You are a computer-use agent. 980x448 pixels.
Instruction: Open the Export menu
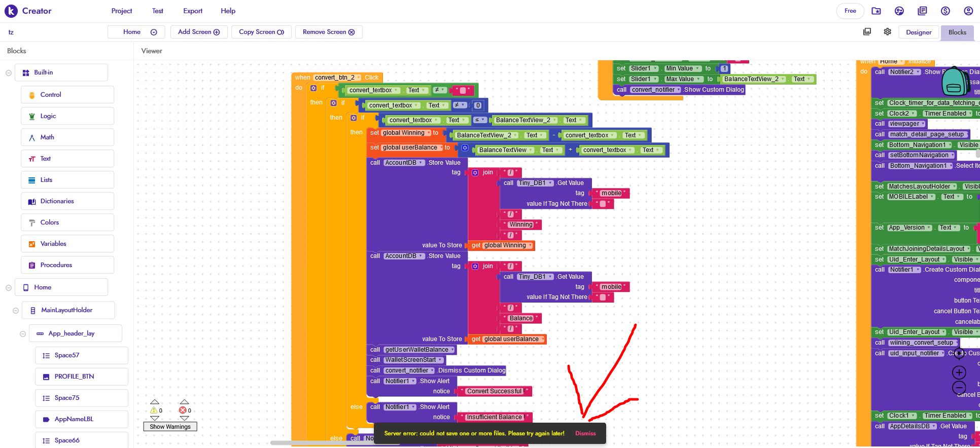pyautogui.click(x=193, y=11)
